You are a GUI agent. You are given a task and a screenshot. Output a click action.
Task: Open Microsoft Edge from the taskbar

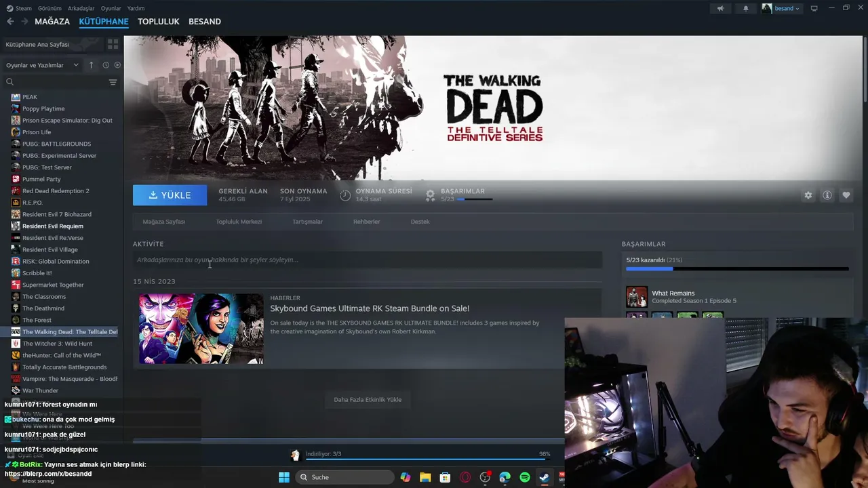[505, 477]
